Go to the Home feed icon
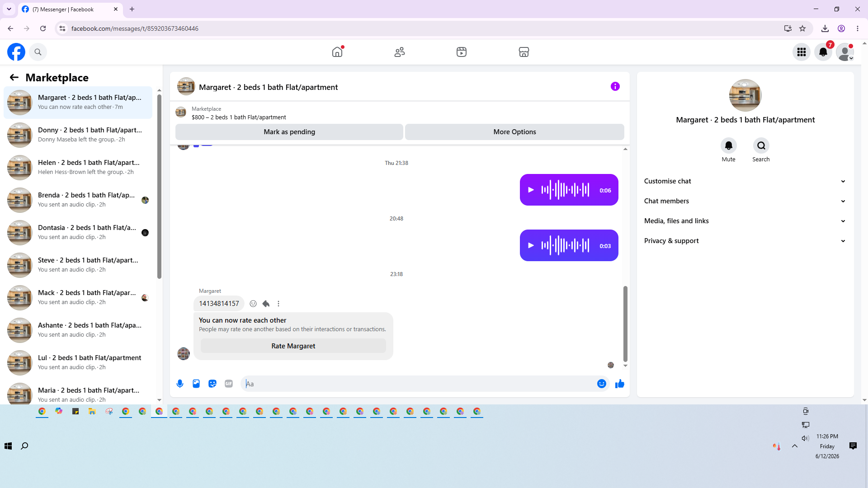Viewport: 868px width, 488px height. tap(337, 52)
